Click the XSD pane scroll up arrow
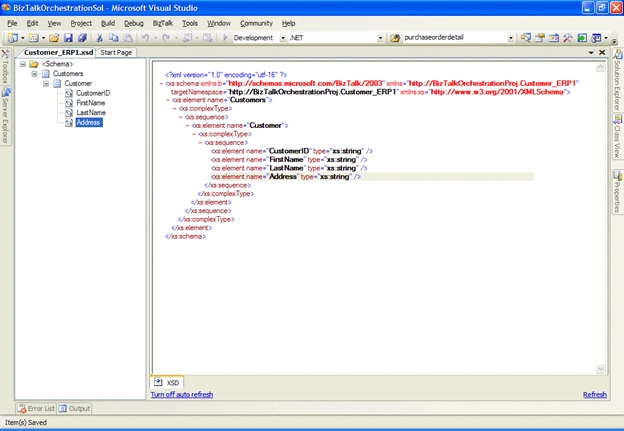 click(x=601, y=68)
